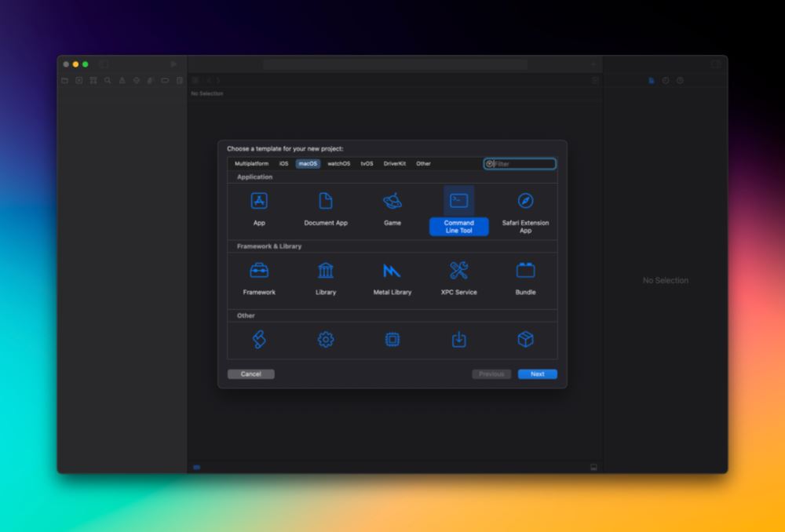This screenshot has height=532, width=785.
Task: Toggle the left navigator sidebar button
Action: tap(104, 64)
